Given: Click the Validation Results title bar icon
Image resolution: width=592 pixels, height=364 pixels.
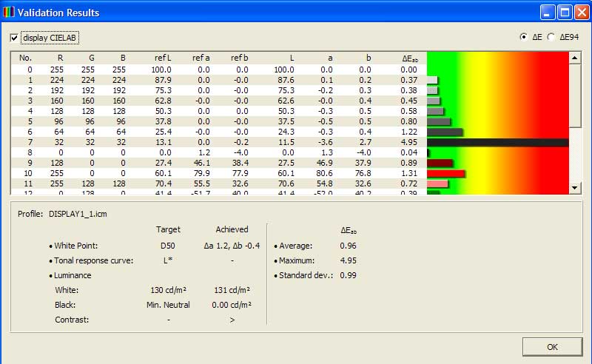Looking at the screenshot, I should 9,13.
